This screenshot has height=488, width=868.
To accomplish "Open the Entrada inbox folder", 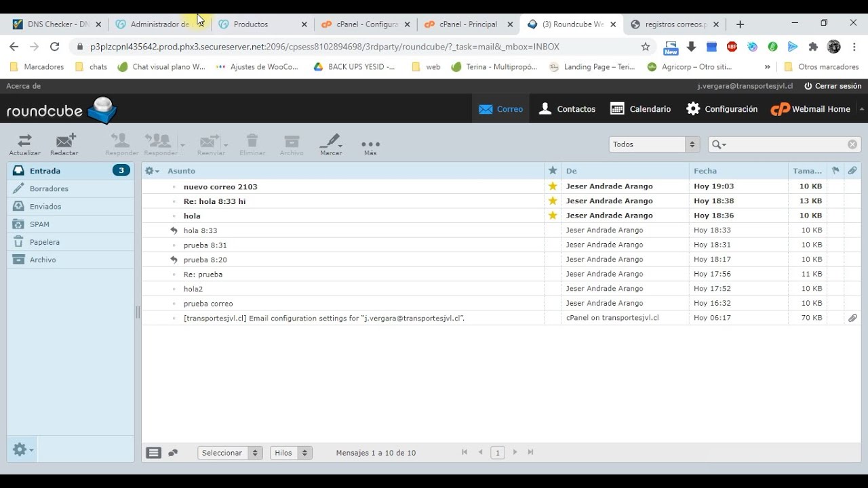I will 71,171.
